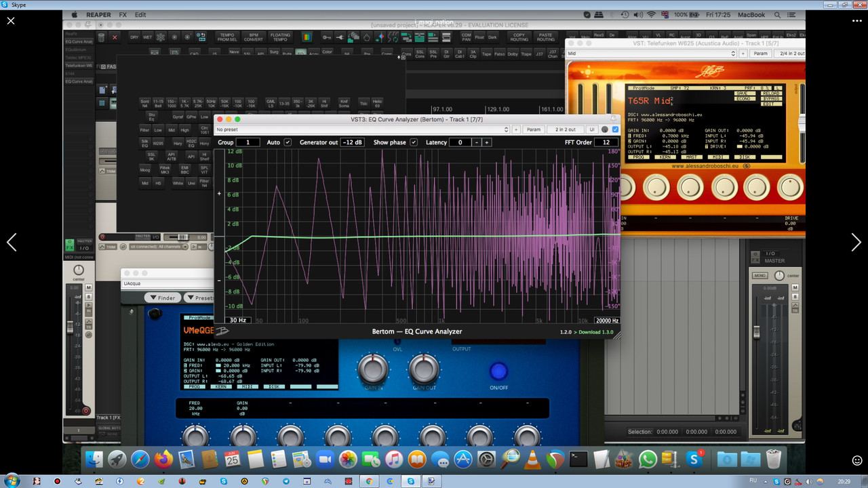Open the FX menu in menu bar
The image size is (868, 488).
tap(123, 15)
